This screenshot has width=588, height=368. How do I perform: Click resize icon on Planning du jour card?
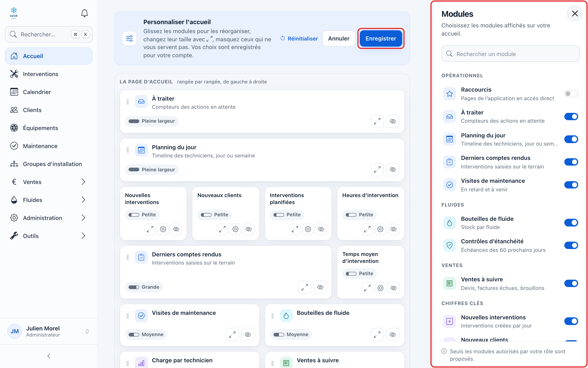coord(377,170)
